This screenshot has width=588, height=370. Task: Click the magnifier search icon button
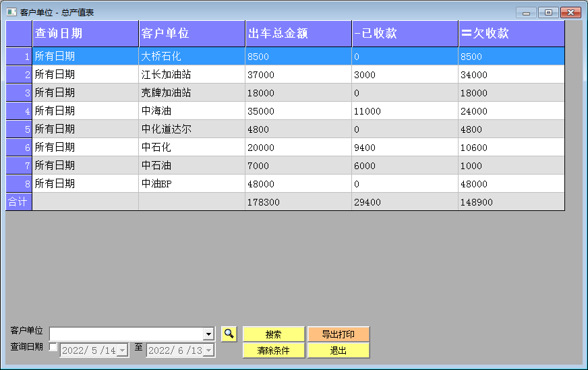click(229, 334)
